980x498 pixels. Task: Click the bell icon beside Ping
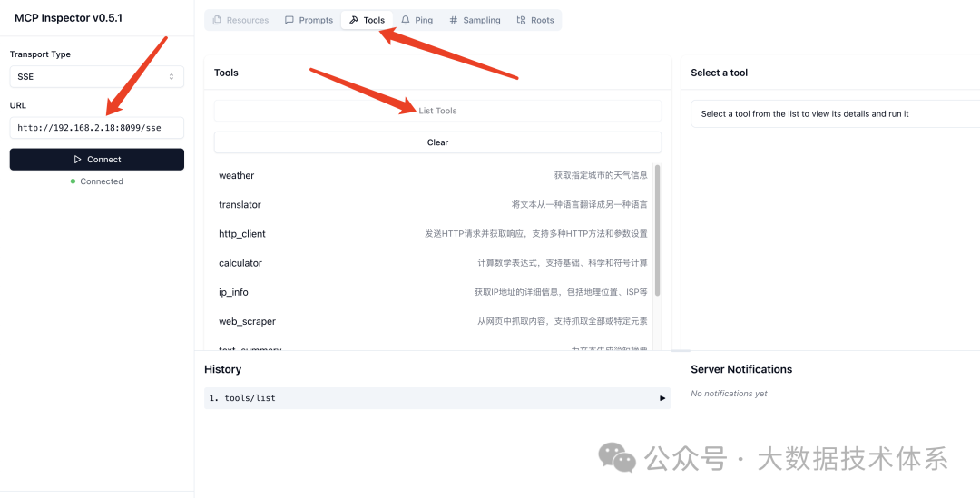pyautogui.click(x=406, y=20)
